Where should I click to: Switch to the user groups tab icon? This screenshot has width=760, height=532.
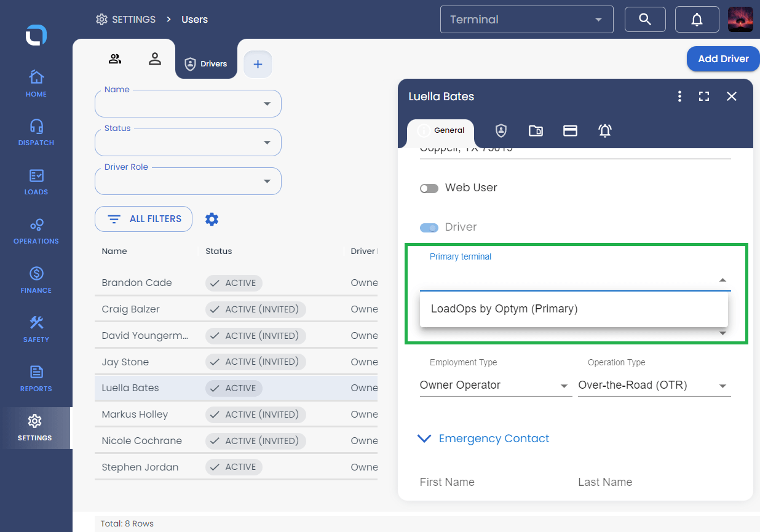click(115, 59)
